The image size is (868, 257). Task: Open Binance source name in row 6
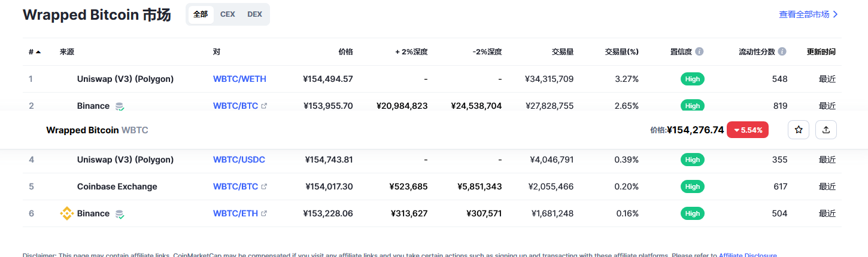(x=93, y=213)
